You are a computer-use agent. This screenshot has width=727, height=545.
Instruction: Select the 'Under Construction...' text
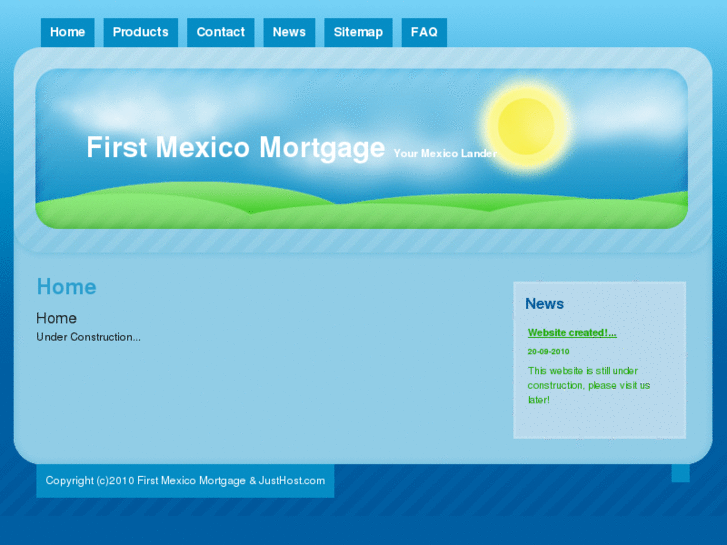pyautogui.click(x=88, y=337)
